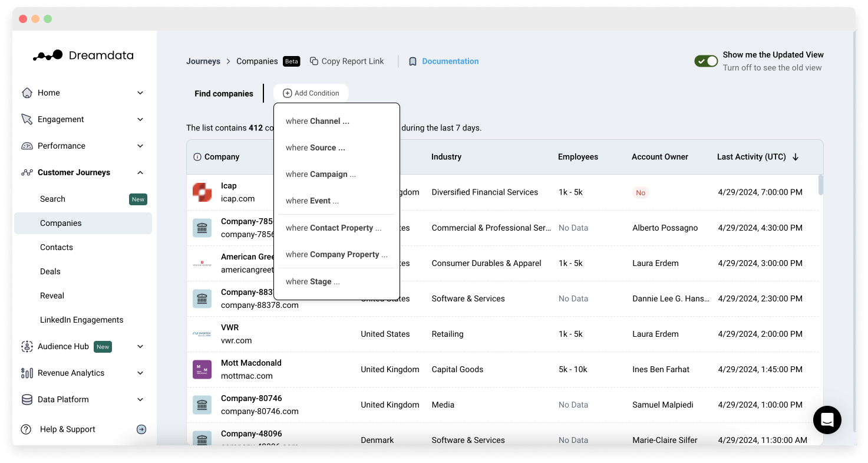868x463 pixels.
Task: Click the Last Activity sort arrow
Action: 796,157
